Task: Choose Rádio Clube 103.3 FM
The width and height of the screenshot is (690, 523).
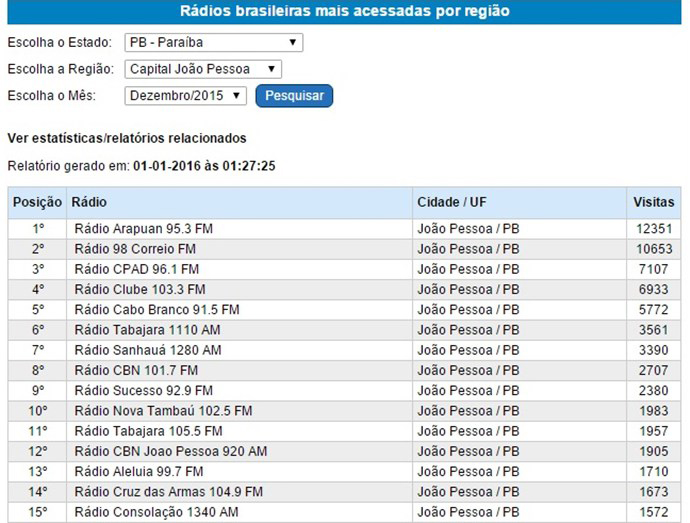Action: tap(140, 290)
